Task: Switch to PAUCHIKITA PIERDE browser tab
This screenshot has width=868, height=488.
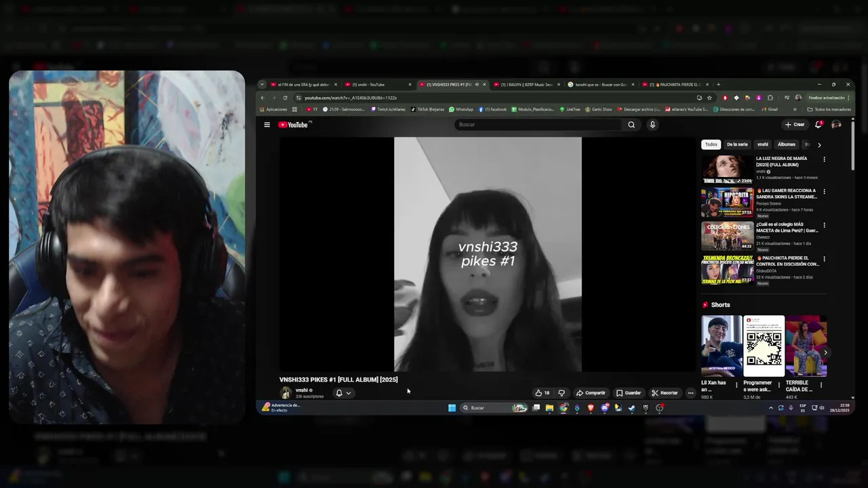Action: coord(675,85)
